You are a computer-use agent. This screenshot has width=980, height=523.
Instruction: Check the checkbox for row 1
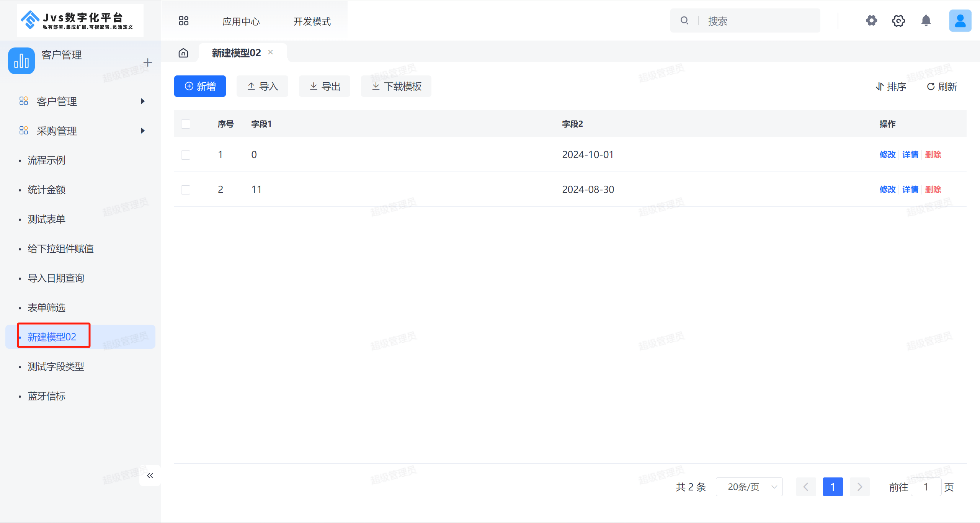(x=186, y=155)
